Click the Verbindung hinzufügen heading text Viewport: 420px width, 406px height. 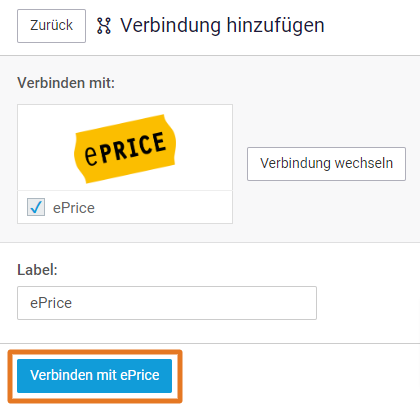coord(222,25)
